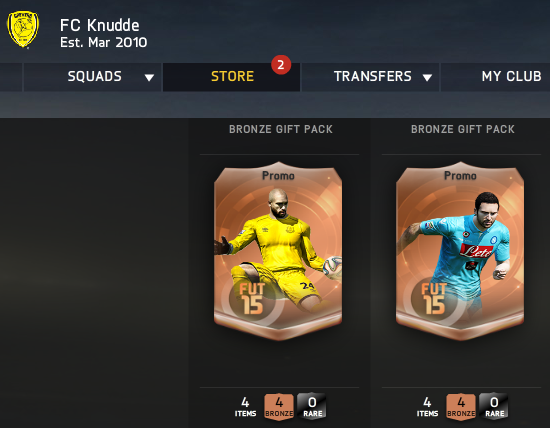
Task: Click the 0 Rare badge under the second pack
Action: coord(494,406)
